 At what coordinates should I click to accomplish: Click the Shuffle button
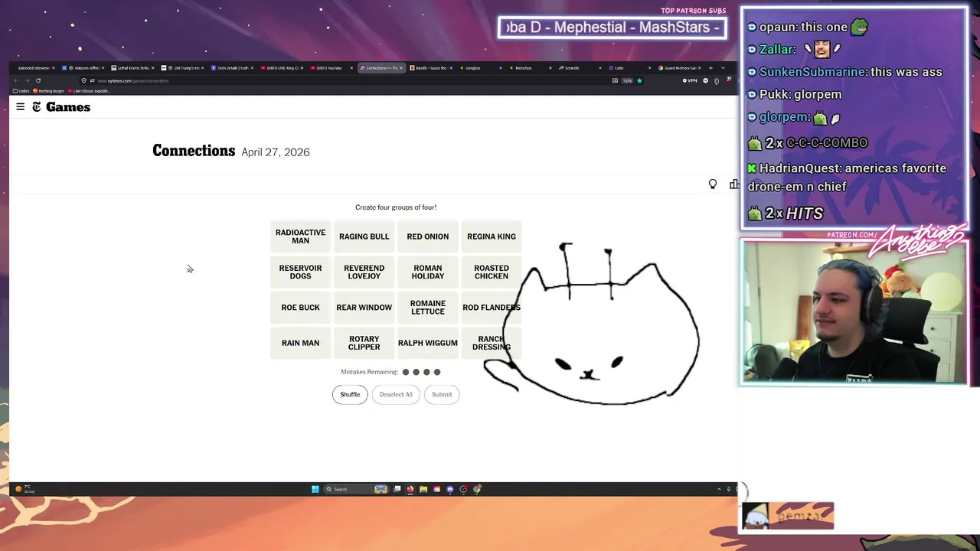[350, 394]
